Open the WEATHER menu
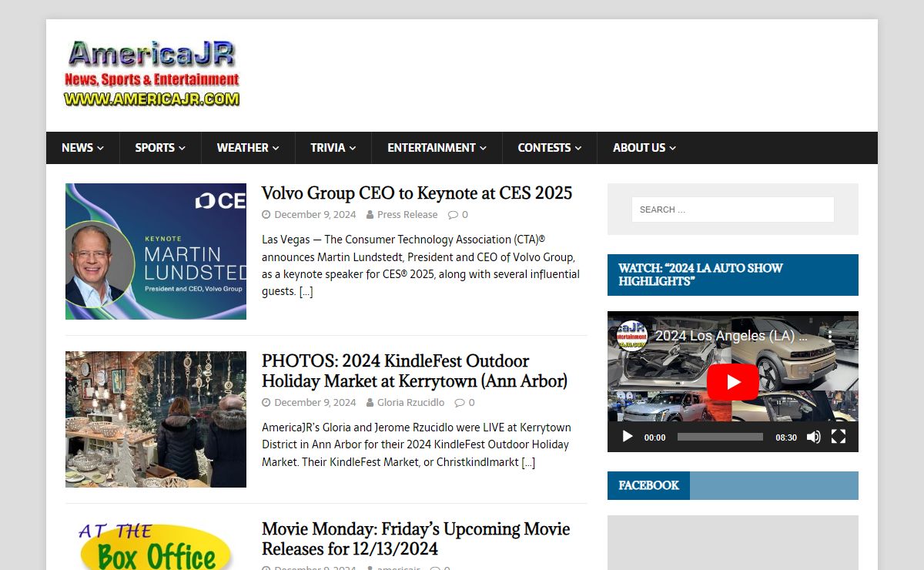Image resolution: width=924 pixels, height=570 pixels. (248, 148)
